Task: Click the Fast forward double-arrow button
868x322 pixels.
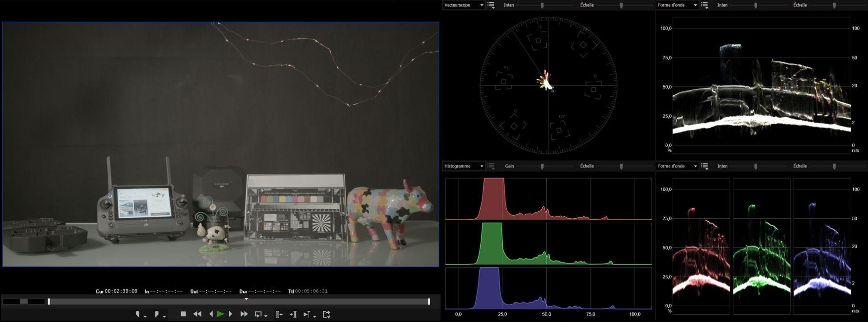Action: 244,314
